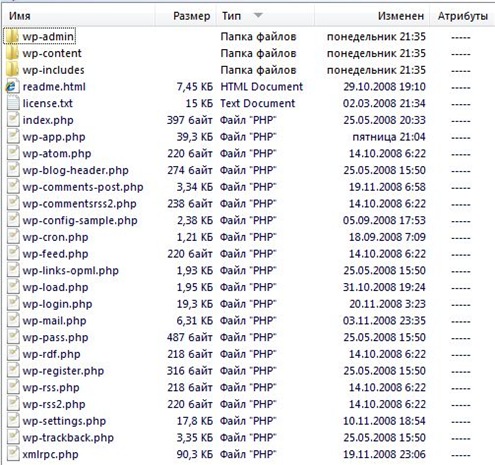The width and height of the screenshot is (495, 465).
Task: Sort by the Тип column header
Action: (x=265, y=16)
